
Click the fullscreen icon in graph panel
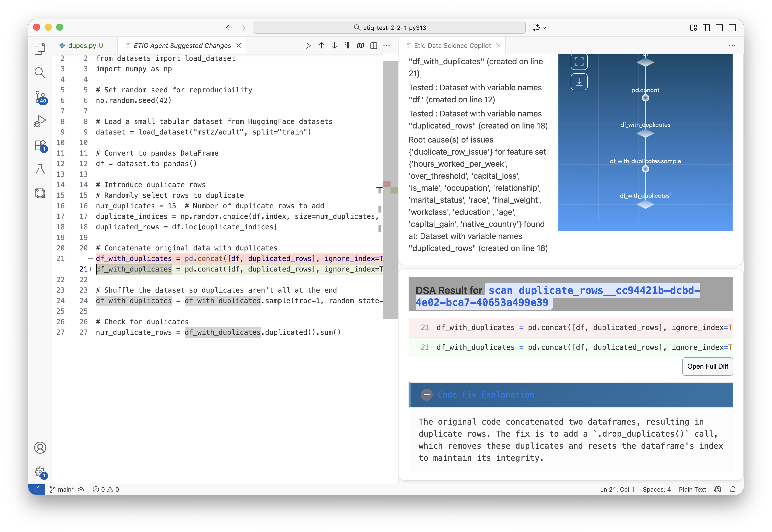[x=579, y=61]
